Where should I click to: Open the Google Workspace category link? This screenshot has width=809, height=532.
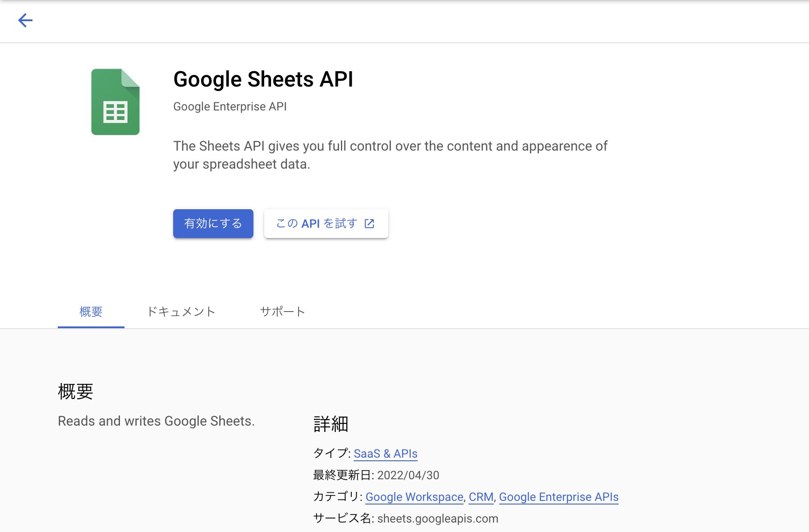(x=414, y=496)
